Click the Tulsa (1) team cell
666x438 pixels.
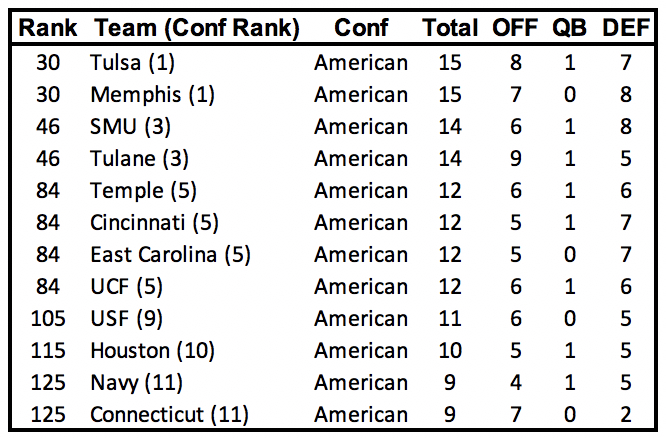[132, 63]
